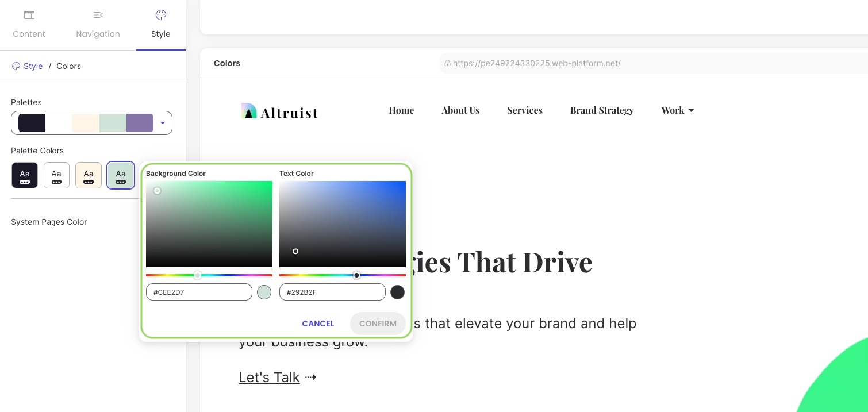Click the lock icon beside the URL

(x=447, y=63)
